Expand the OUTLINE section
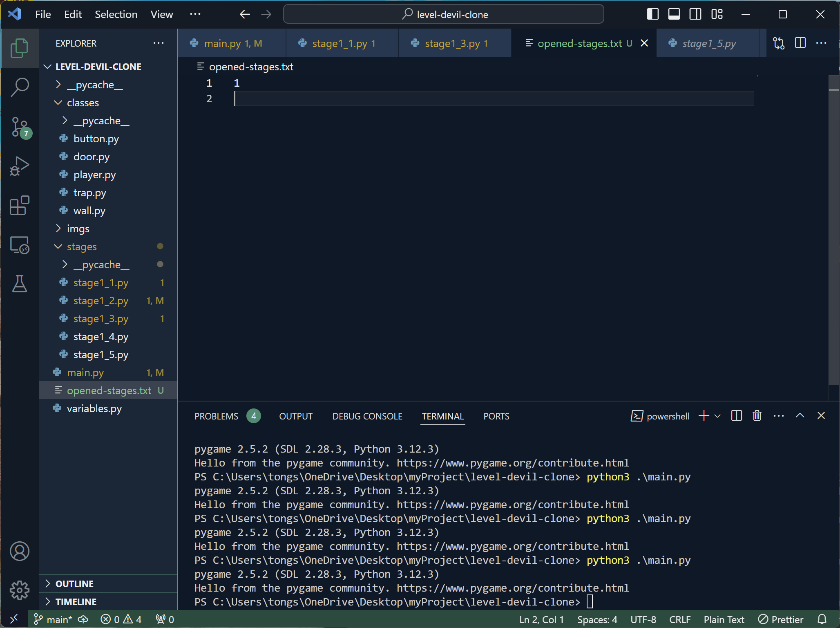 point(108,583)
